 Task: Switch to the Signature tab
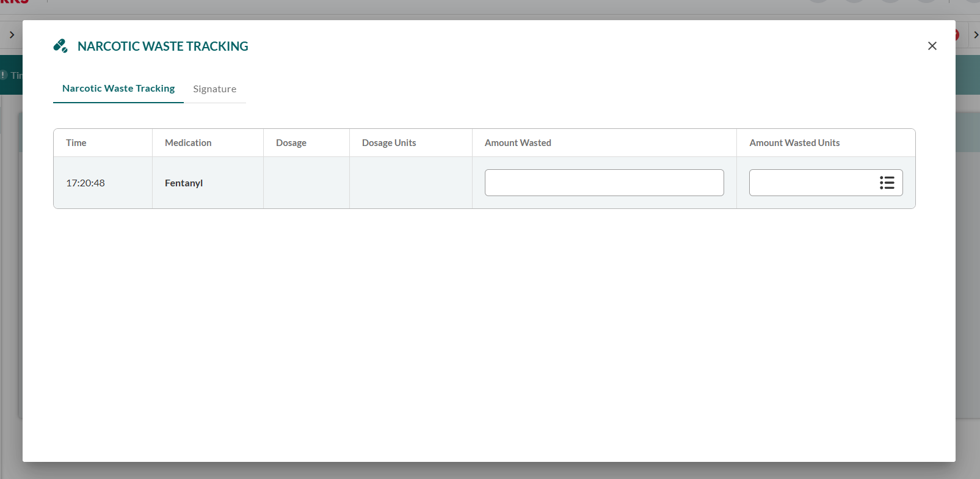pos(214,89)
